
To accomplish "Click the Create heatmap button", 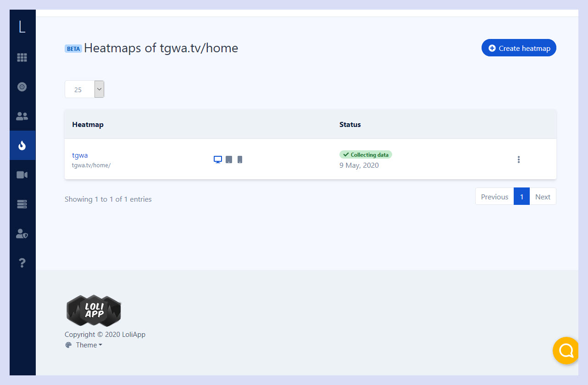I will tap(519, 48).
